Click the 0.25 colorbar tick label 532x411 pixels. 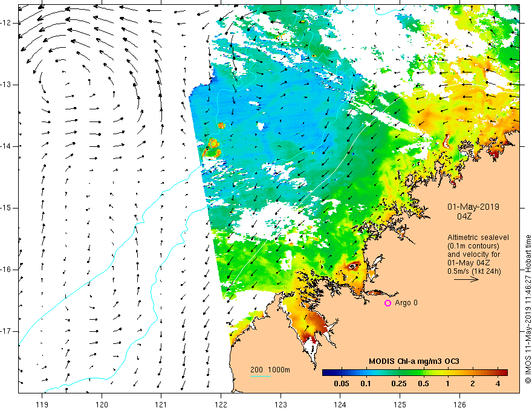pyautogui.click(x=399, y=384)
